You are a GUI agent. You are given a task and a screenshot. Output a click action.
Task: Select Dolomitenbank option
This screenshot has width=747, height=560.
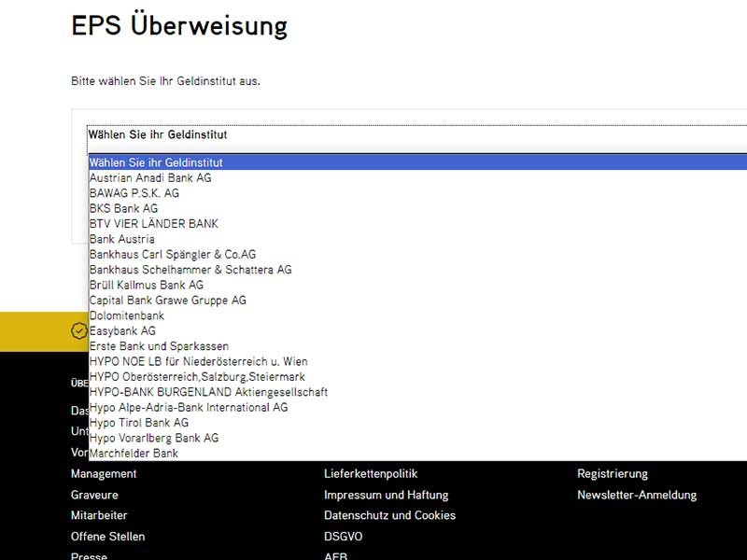point(417,315)
